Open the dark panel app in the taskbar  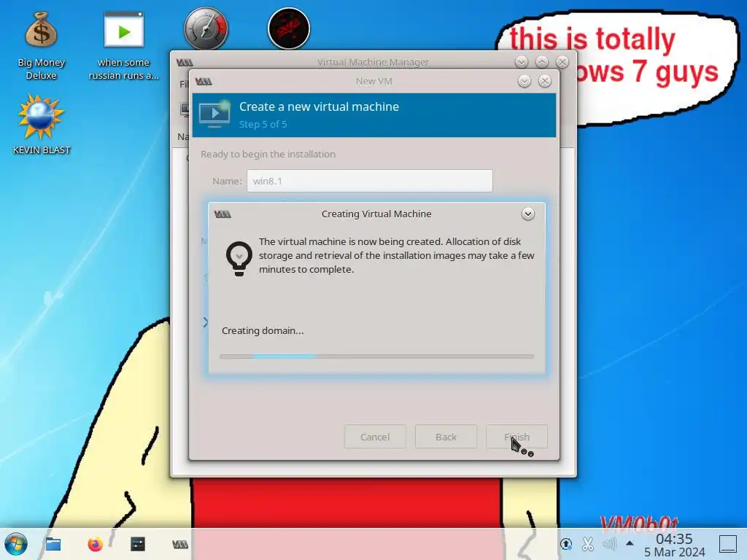pos(138,544)
